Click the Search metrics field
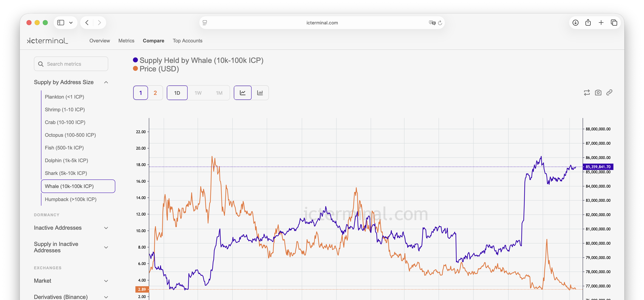644x300 pixels. pos(71,64)
